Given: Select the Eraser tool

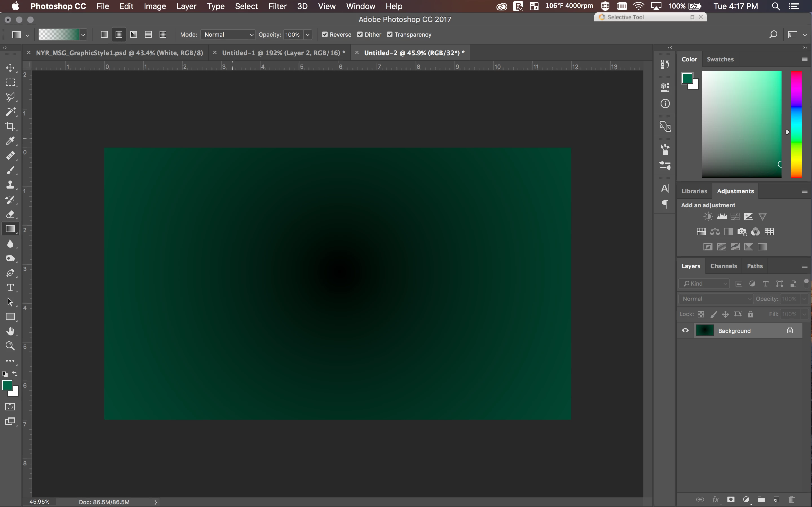Looking at the screenshot, I should click(x=10, y=214).
